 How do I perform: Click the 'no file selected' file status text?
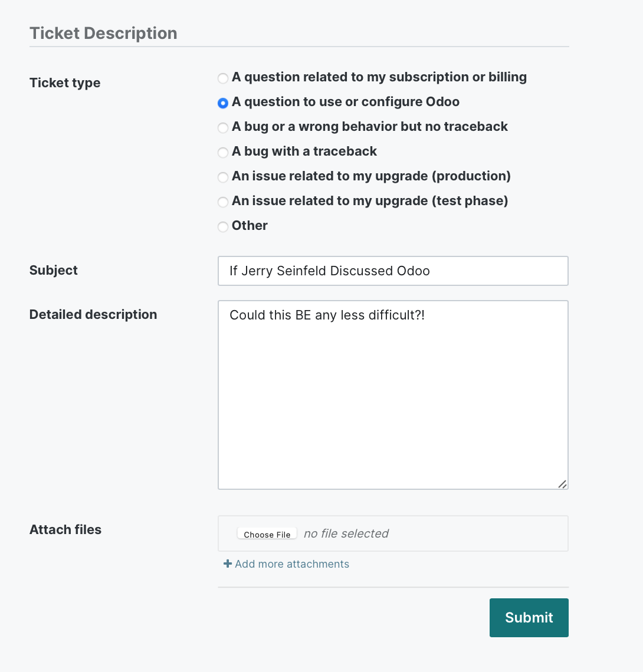(x=346, y=533)
